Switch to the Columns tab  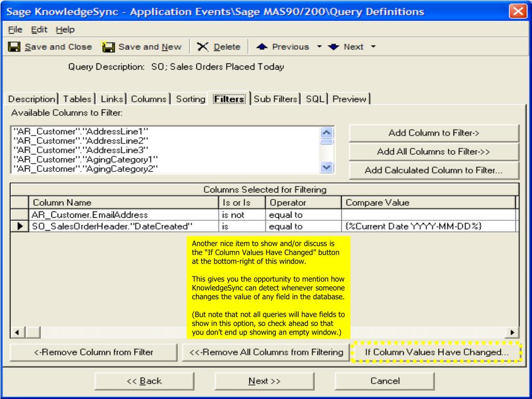[149, 99]
